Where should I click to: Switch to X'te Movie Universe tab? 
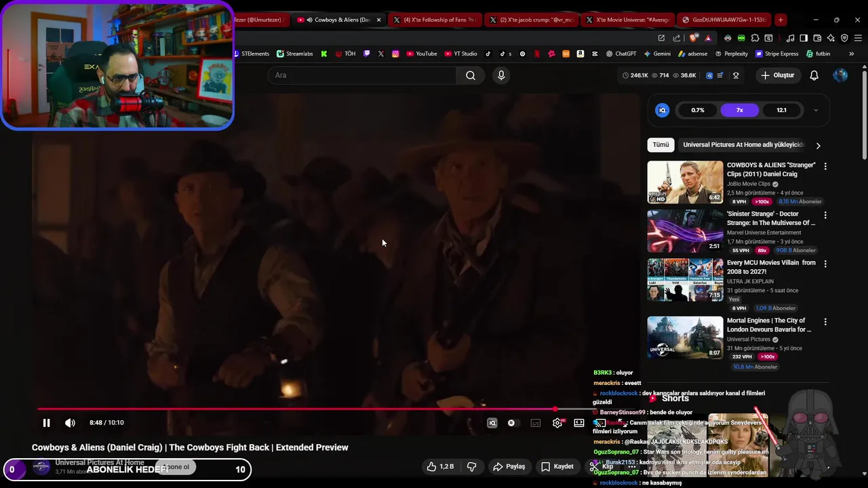[x=629, y=20]
